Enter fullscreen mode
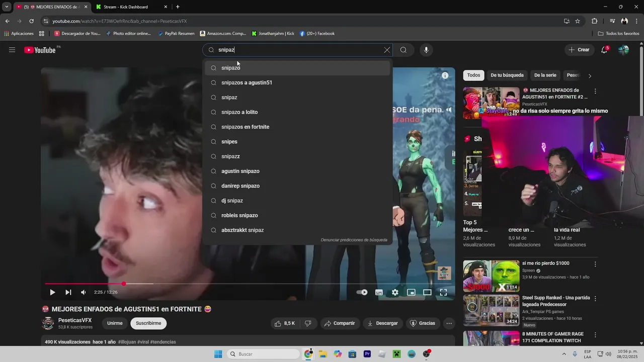The height and width of the screenshot is (362, 644). click(x=443, y=292)
